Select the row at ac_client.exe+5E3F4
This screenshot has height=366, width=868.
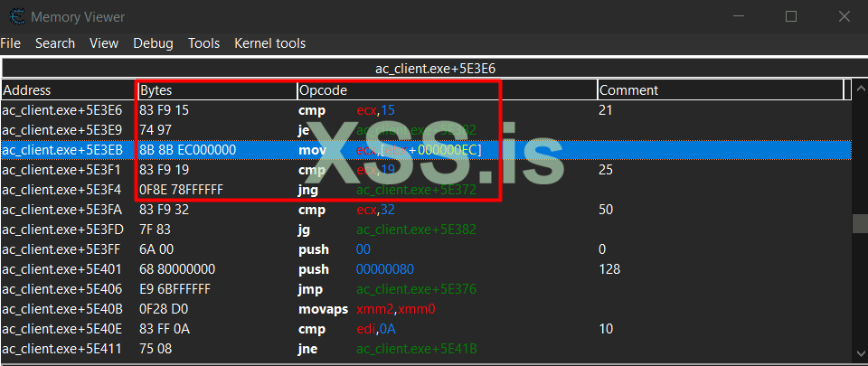426,190
